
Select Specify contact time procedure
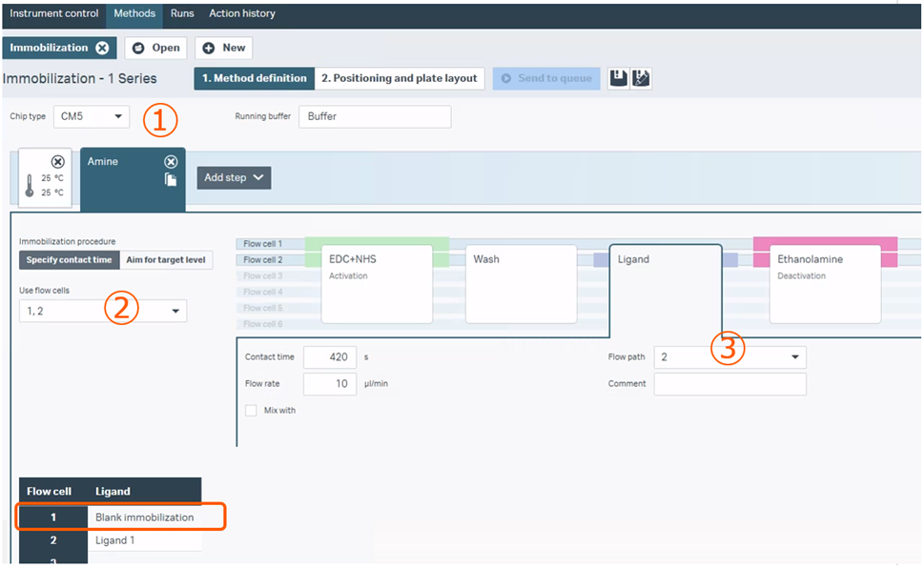[x=69, y=260]
